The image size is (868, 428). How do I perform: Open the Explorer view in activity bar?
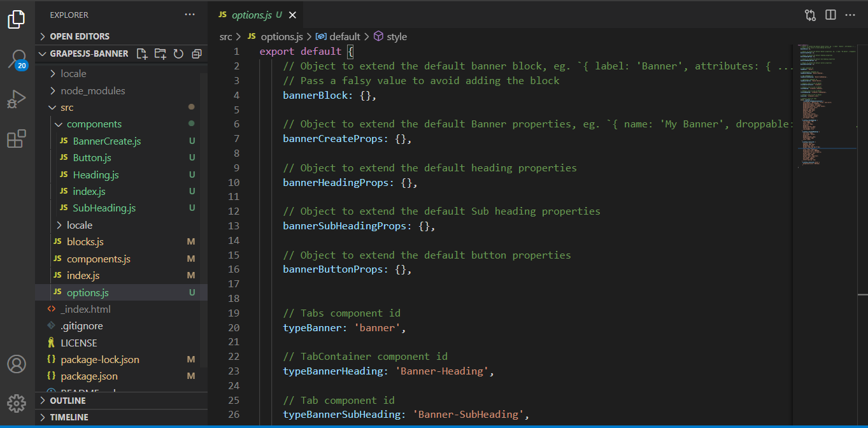(17, 19)
